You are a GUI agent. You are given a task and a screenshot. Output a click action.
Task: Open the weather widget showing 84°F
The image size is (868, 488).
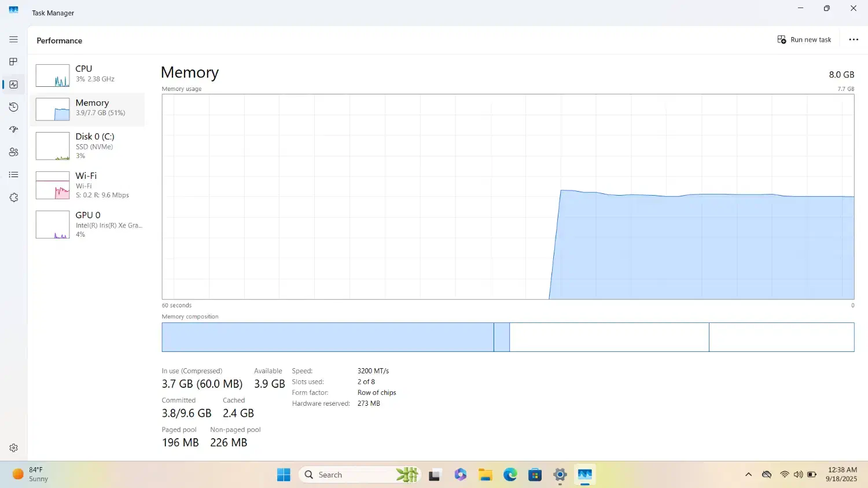[30, 475]
